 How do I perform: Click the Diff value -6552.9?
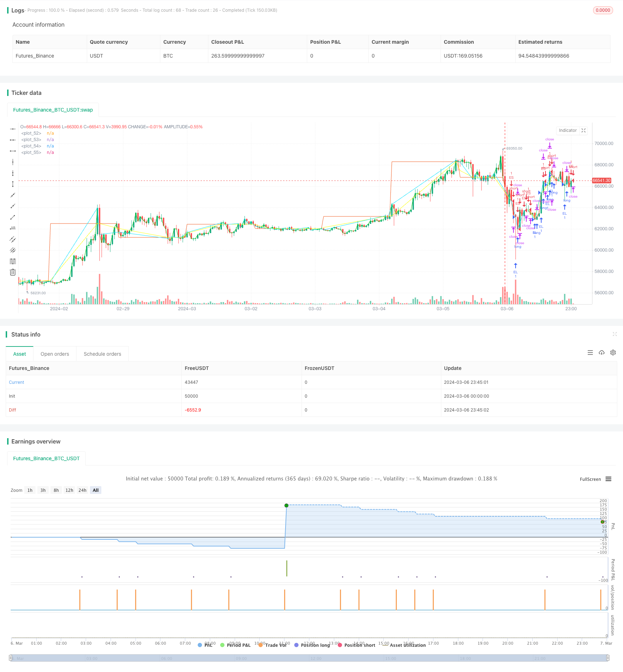193,410
